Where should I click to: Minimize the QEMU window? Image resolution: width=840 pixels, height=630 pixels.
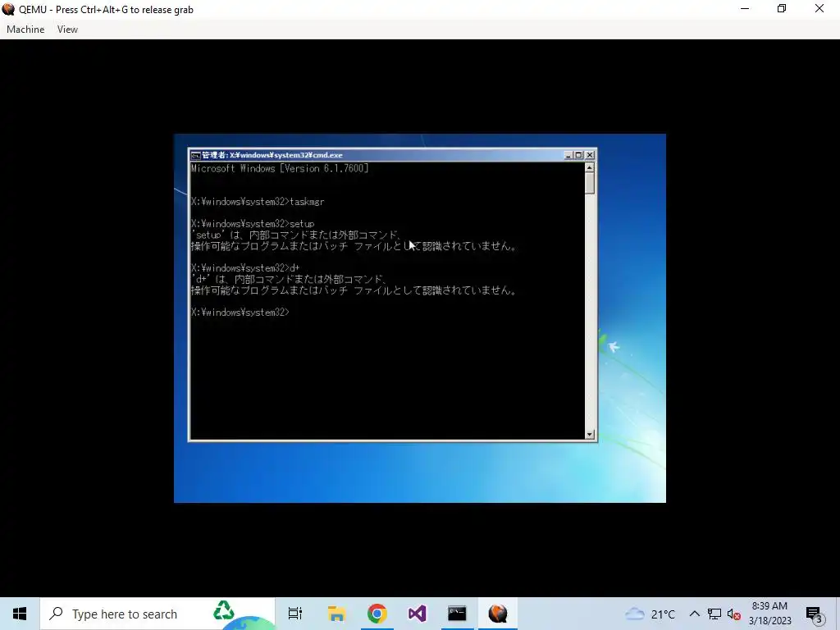tap(745, 8)
